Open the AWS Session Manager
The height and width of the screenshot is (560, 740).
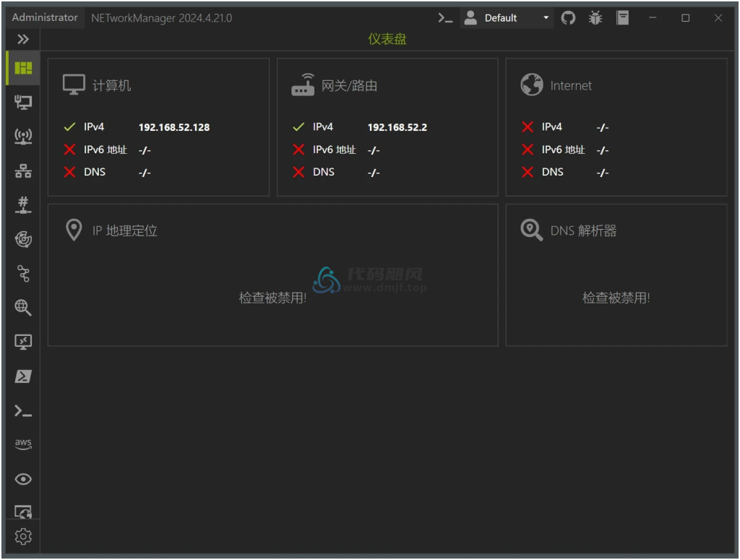(x=23, y=444)
